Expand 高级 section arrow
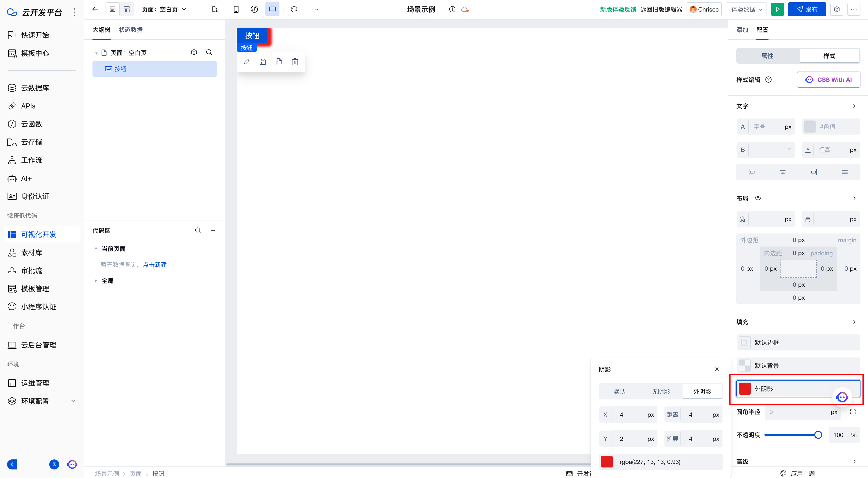This screenshot has width=868, height=478. pyautogui.click(x=854, y=461)
